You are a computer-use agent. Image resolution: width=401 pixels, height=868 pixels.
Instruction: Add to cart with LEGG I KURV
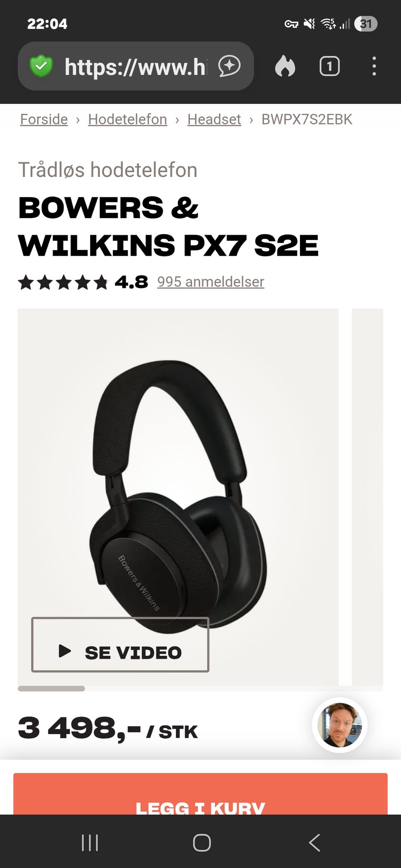tap(200, 794)
